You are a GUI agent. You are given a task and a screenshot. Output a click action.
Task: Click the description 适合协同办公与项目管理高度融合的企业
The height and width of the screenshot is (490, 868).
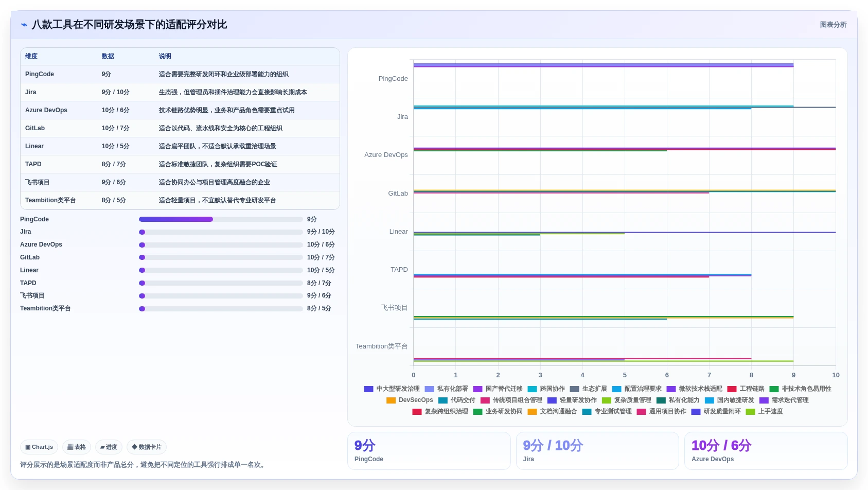(x=215, y=182)
